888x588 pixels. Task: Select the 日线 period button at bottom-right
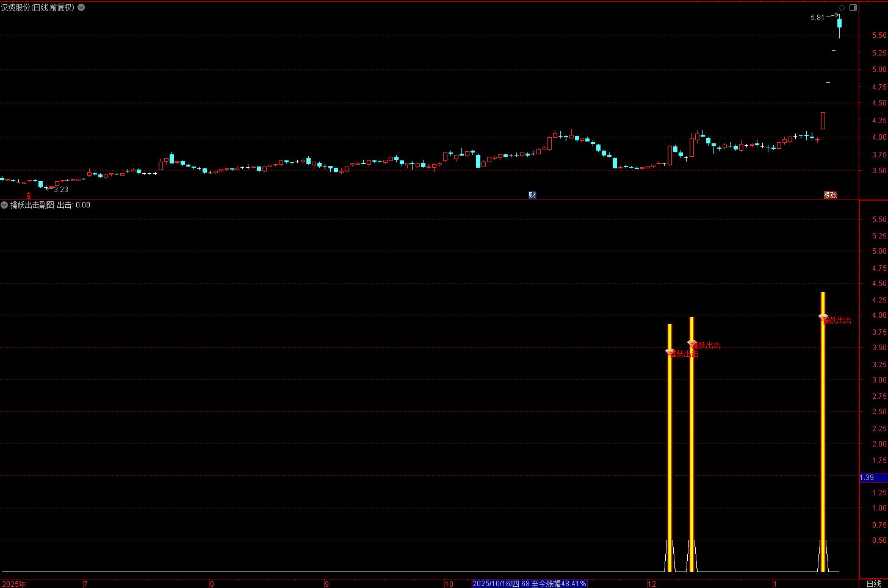tap(873, 584)
